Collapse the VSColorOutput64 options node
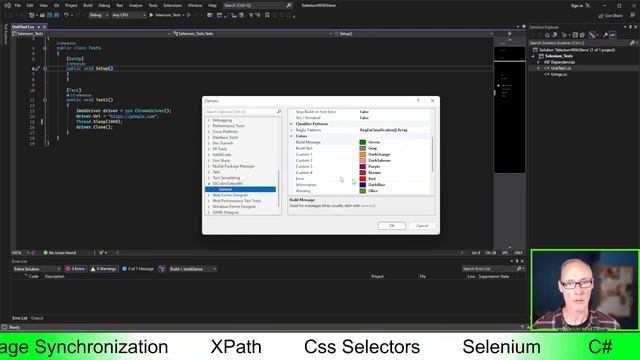This screenshot has width=640, height=360. point(209,184)
